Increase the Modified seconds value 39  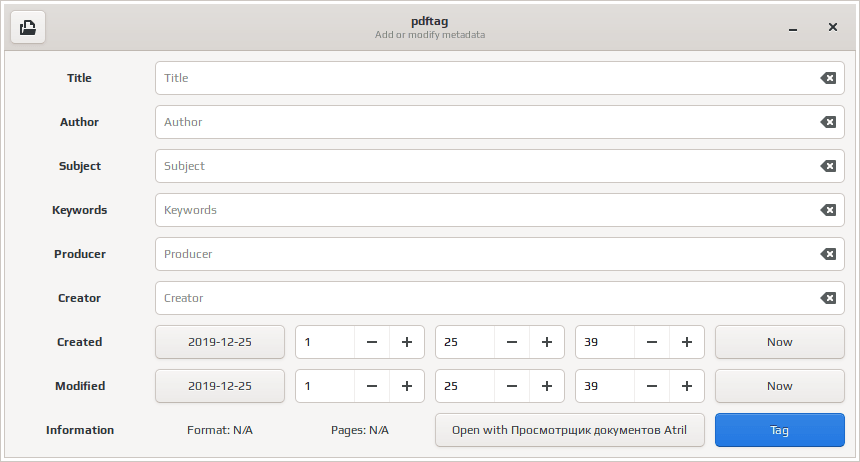[x=687, y=386]
